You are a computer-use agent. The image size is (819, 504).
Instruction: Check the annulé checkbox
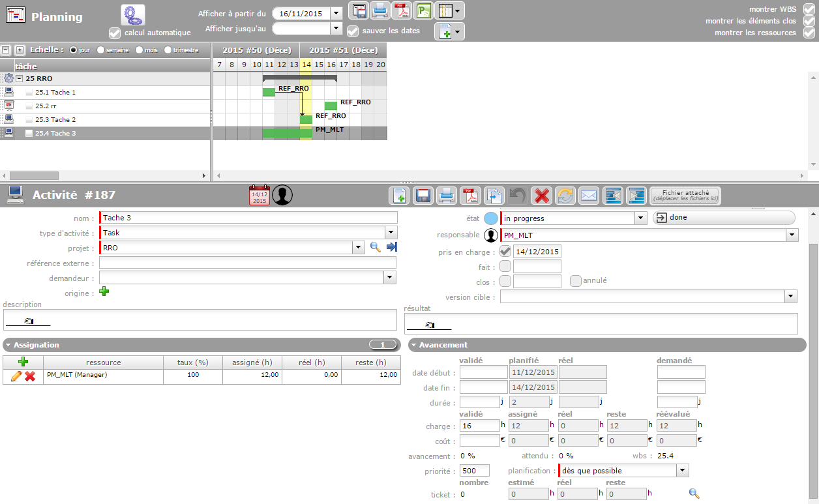[x=576, y=281]
